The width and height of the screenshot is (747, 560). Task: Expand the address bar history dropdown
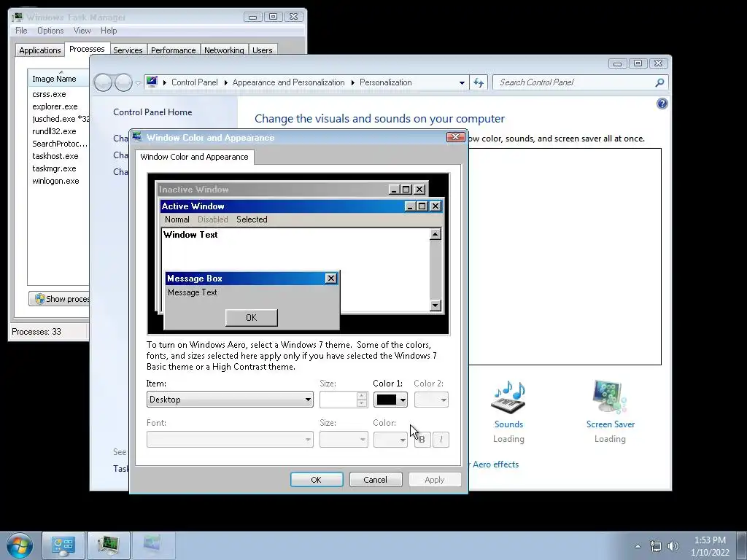coord(462,83)
